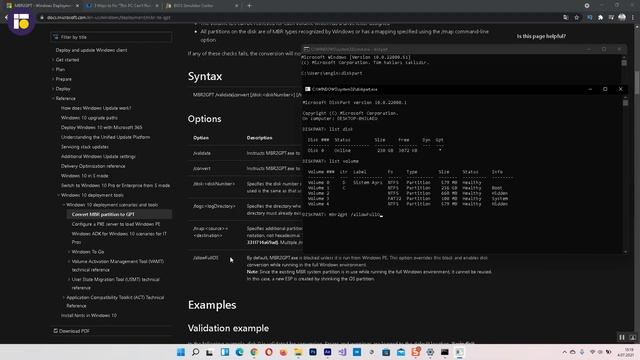Screen dimensions: 640x360
Task: Launch Google Chrome from the taskbar
Action: (254, 352)
